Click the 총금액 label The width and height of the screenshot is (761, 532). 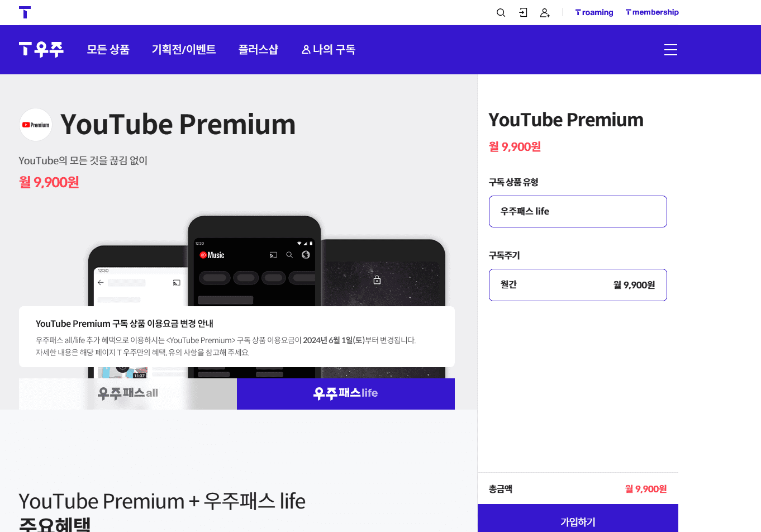(x=501, y=489)
